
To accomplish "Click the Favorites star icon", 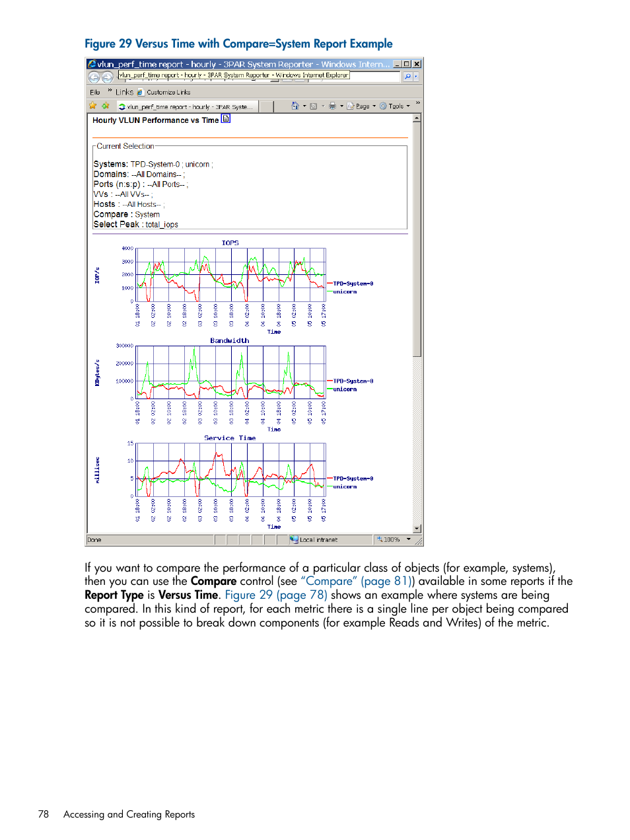I will (x=93, y=106).
